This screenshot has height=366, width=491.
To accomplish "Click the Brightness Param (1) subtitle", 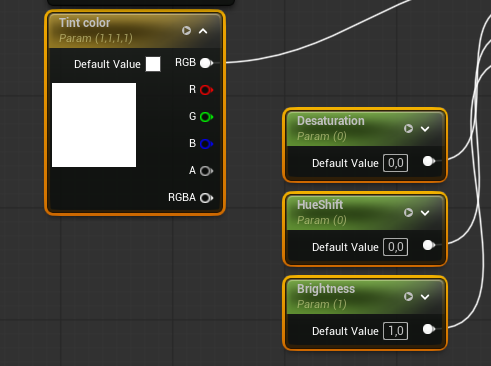I will point(322,304).
